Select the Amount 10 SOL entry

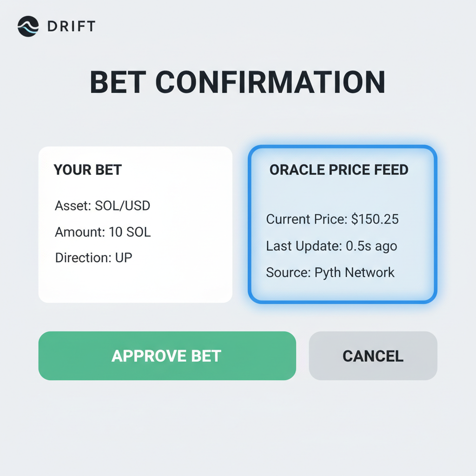coord(102,232)
